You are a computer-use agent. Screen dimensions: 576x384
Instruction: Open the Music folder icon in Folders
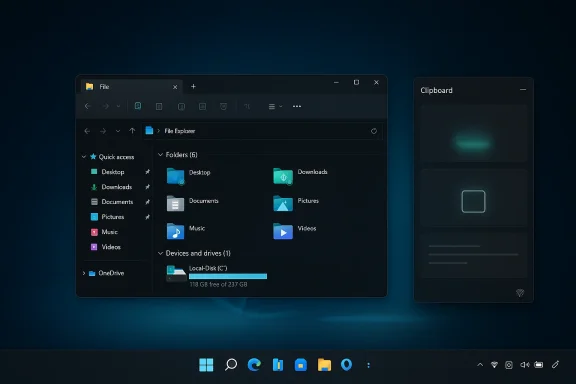coord(175,231)
